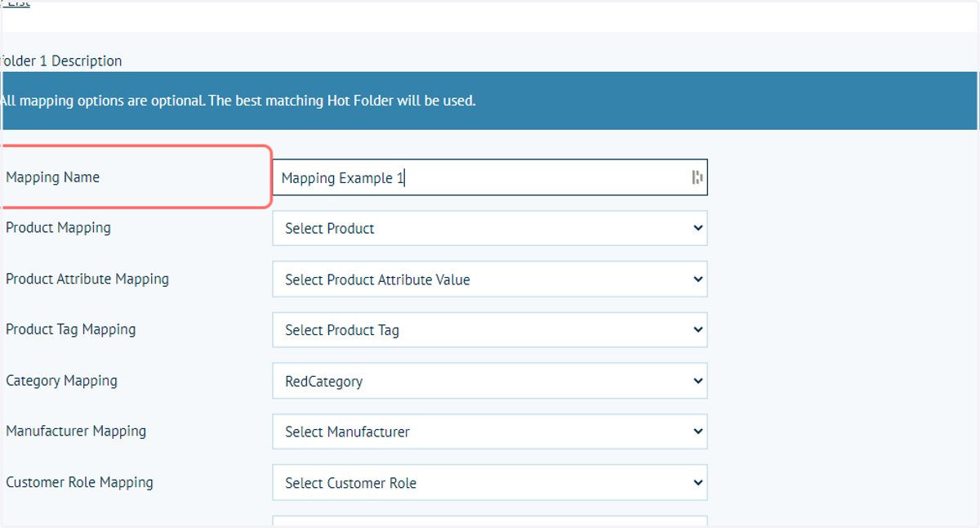Click the chevron arrow on Select Product Tag
This screenshot has height=528, width=980.
(697, 330)
